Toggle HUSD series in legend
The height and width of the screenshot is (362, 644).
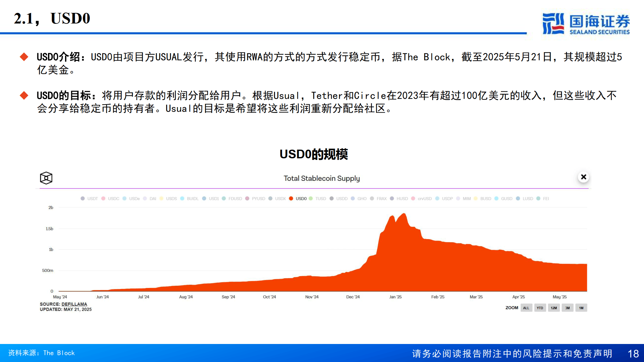tap(399, 199)
